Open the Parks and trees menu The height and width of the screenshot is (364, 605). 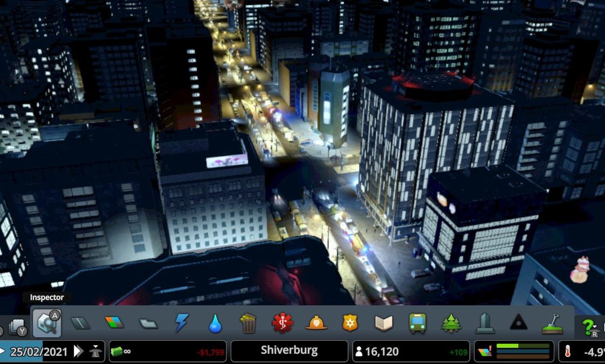point(451,323)
